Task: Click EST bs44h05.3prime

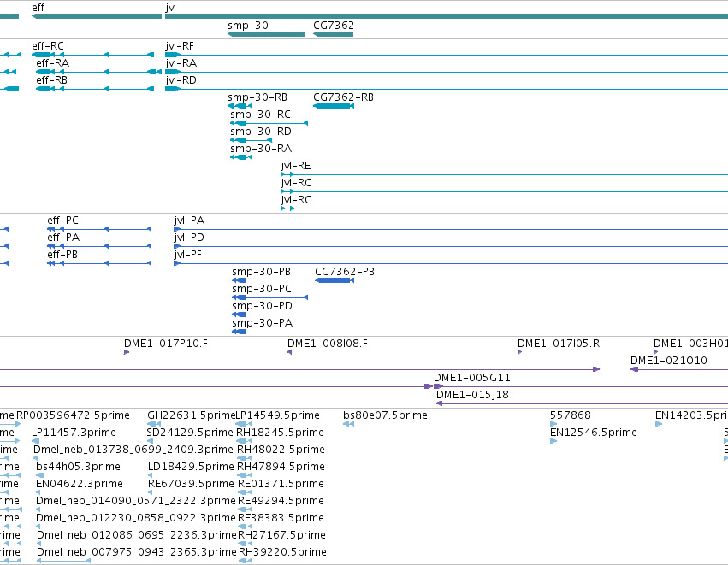Action: click(x=40, y=475)
